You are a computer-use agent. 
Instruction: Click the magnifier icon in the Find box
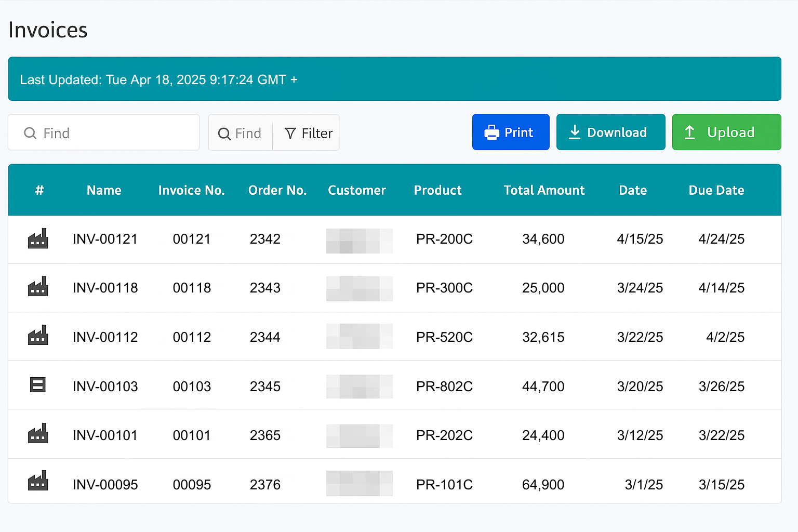pyautogui.click(x=30, y=134)
